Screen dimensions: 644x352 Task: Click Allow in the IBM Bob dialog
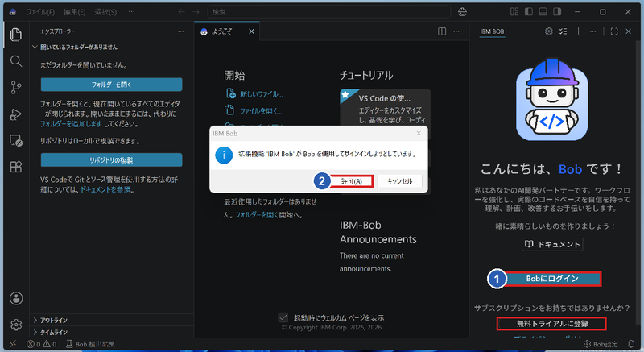point(352,181)
